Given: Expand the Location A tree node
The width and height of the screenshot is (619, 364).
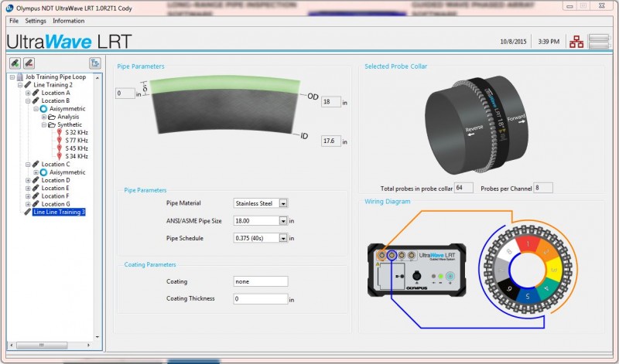Looking at the screenshot, I should [28, 93].
